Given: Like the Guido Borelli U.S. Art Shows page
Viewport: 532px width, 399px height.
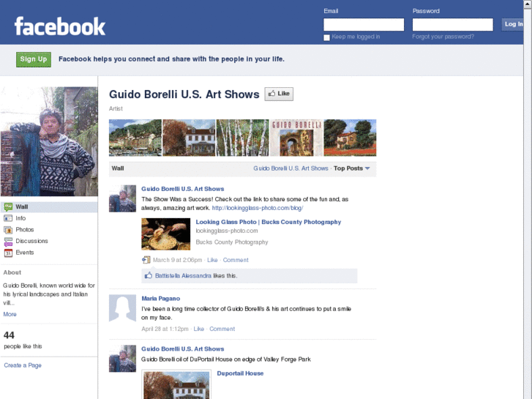Looking at the screenshot, I should point(279,94).
